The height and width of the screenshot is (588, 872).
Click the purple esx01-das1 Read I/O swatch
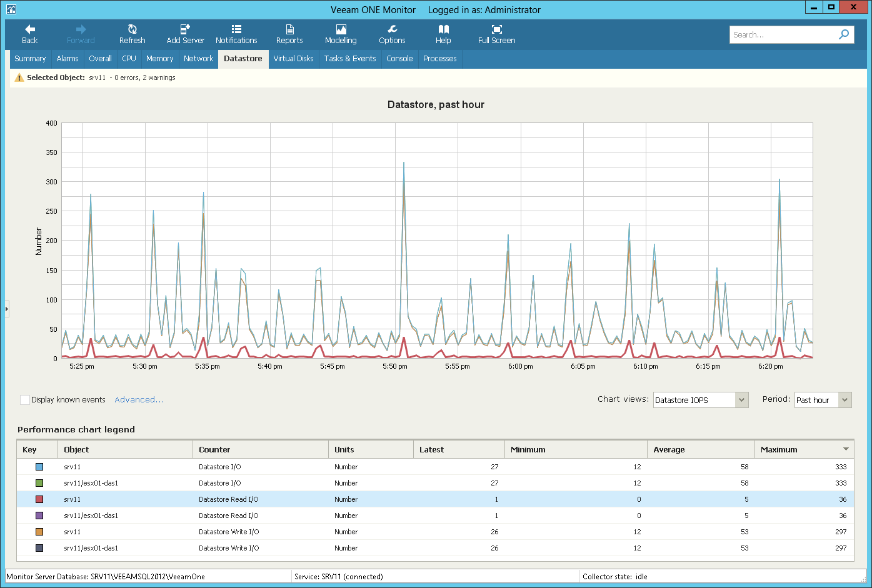[x=39, y=516]
